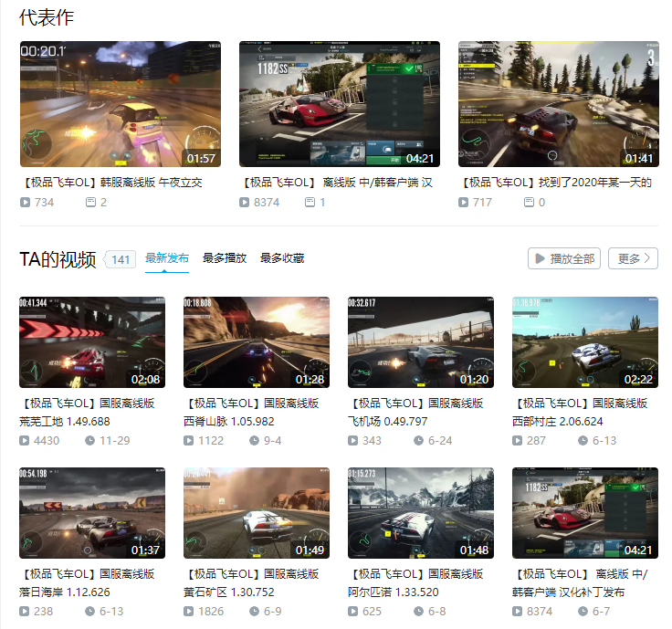
Task: Click play icon beside 287
Action: (518, 440)
